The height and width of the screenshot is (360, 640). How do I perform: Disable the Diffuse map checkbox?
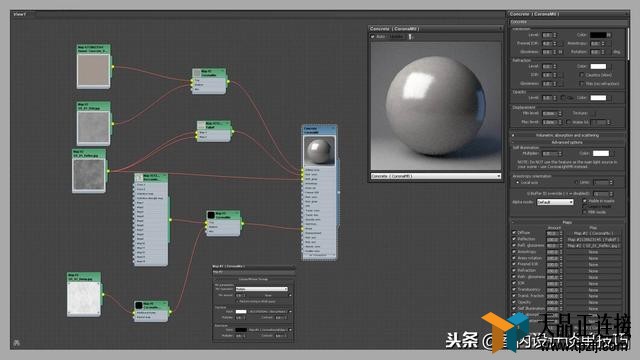(514, 233)
